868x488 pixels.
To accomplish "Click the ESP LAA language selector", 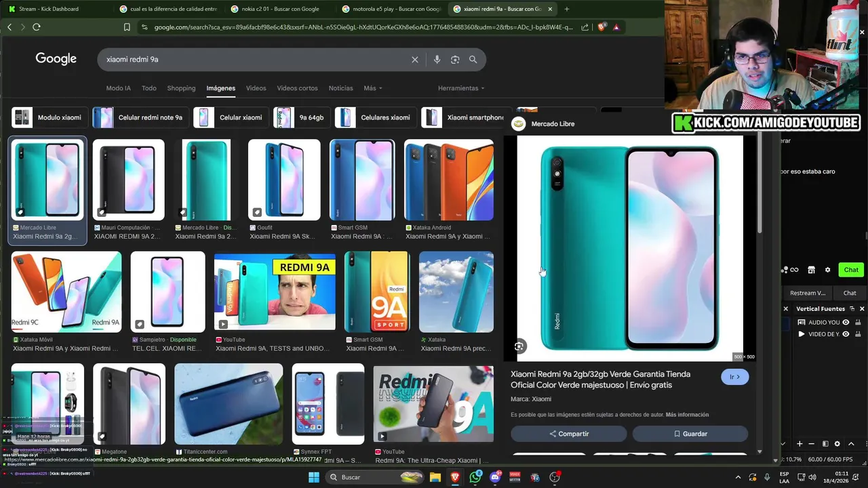I will point(785,477).
